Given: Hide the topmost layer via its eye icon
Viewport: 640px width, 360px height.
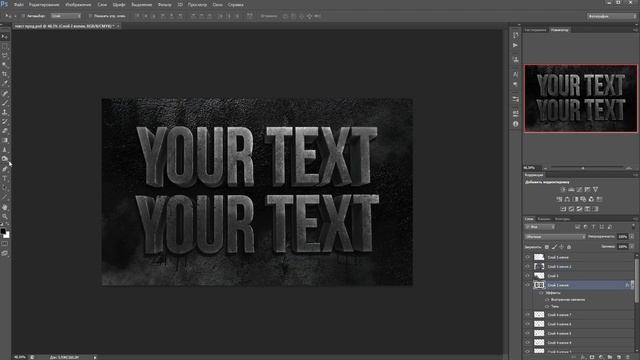Looking at the screenshot, I should point(527,257).
